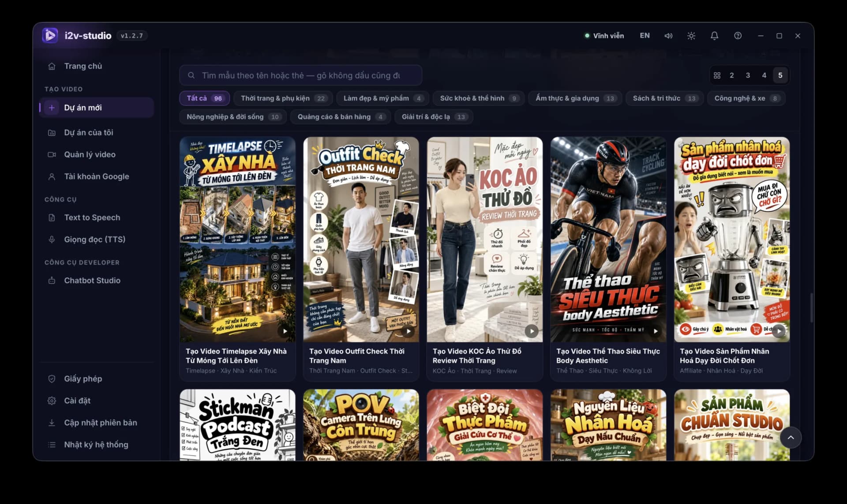This screenshot has height=504, width=847.
Task: Click title Tạo Video Sản Phẩm Nhân Hoá
Action: (724, 356)
